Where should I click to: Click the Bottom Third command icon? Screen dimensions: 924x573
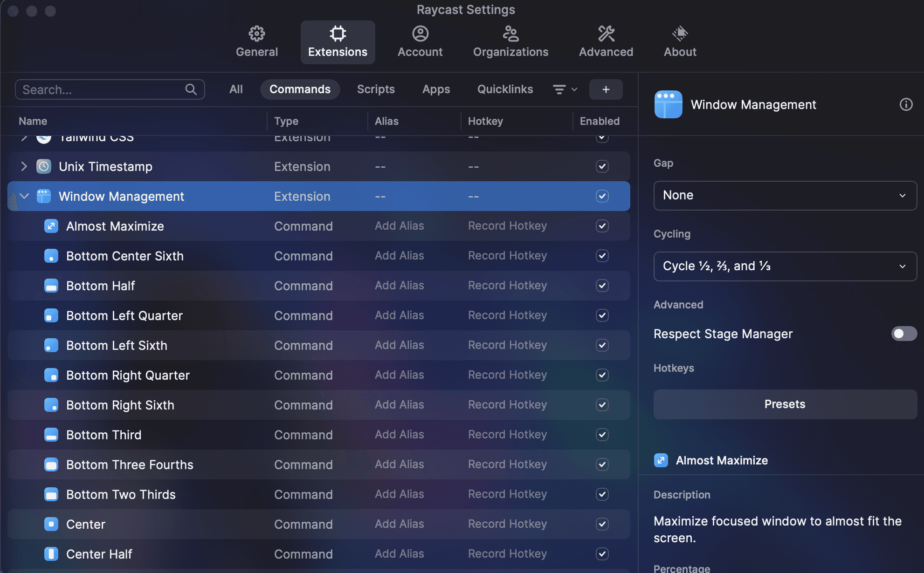point(51,435)
